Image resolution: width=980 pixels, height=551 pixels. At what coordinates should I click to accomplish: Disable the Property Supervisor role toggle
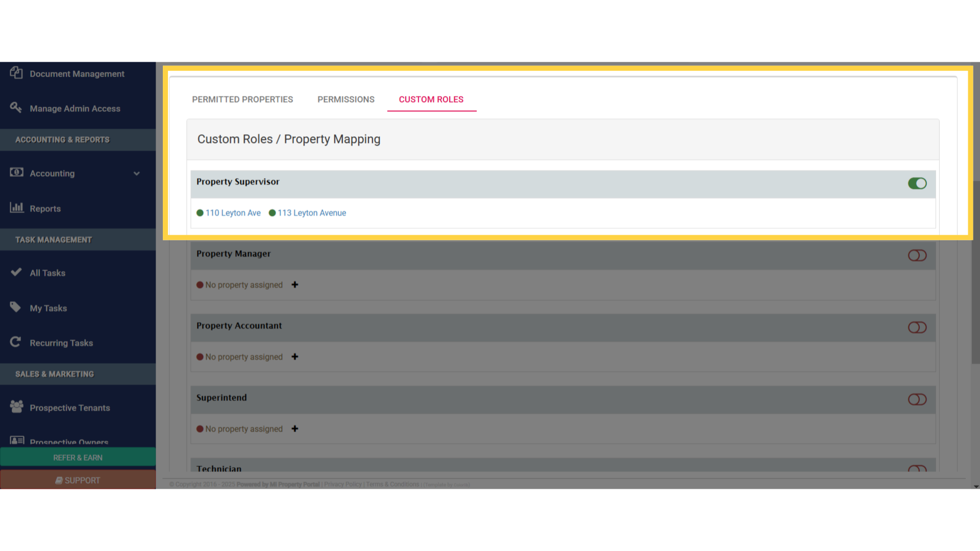tap(917, 184)
